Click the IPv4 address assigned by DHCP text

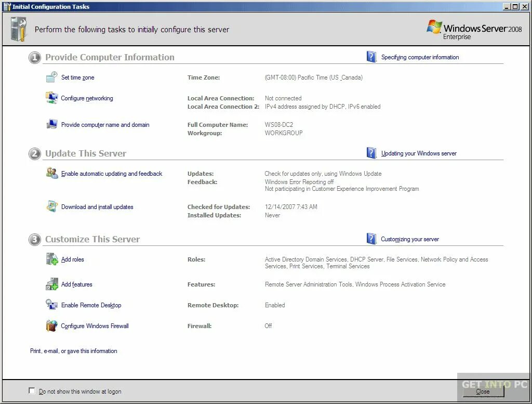[x=323, y=107]
